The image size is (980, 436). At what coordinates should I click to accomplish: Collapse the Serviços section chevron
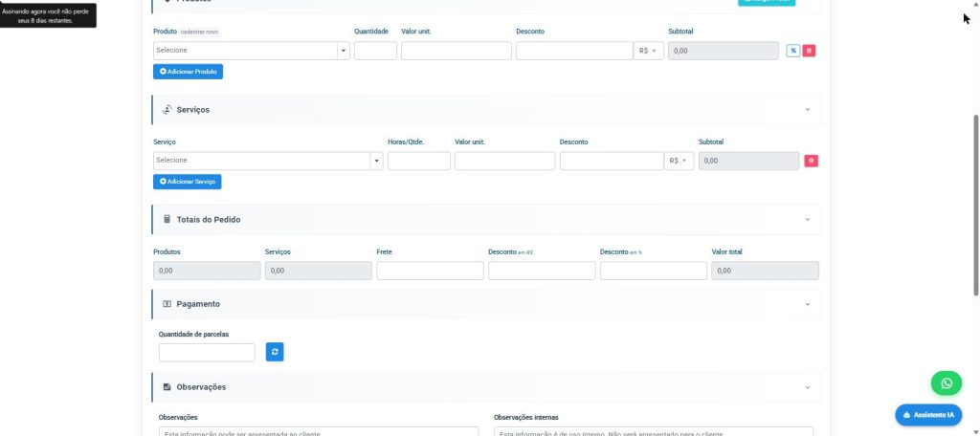pos(807,109)
